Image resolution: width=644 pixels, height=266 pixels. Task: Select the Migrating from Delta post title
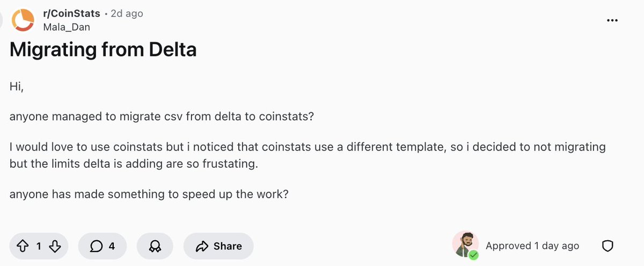click(103, 50)
